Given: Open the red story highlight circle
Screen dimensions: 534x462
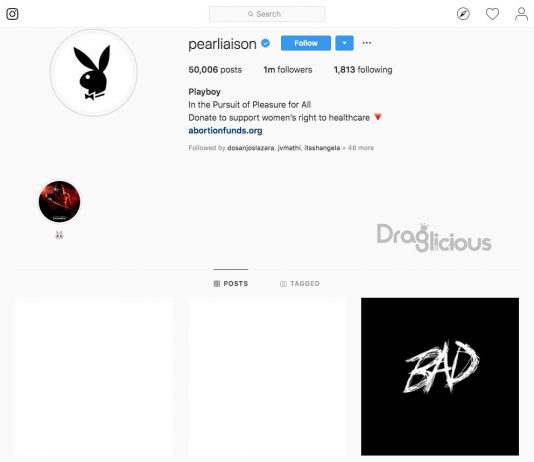Looking at the screenshot, I should pos(60,202).
